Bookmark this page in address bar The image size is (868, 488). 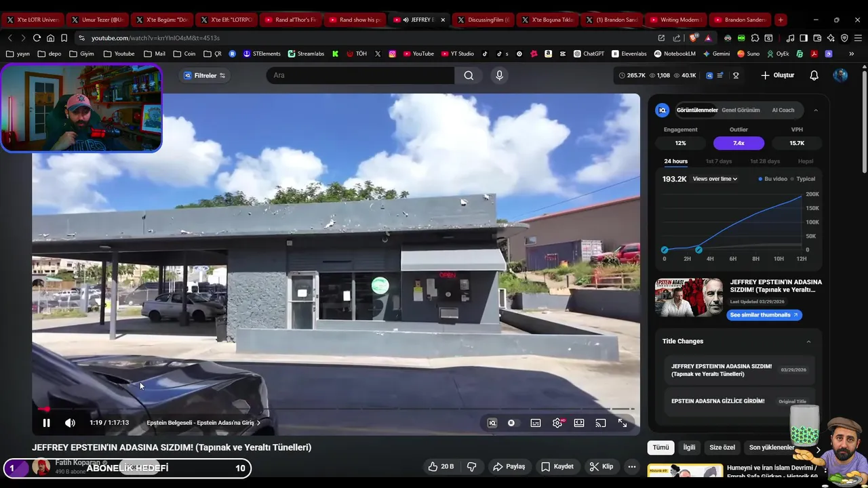(x=64, y=38)
